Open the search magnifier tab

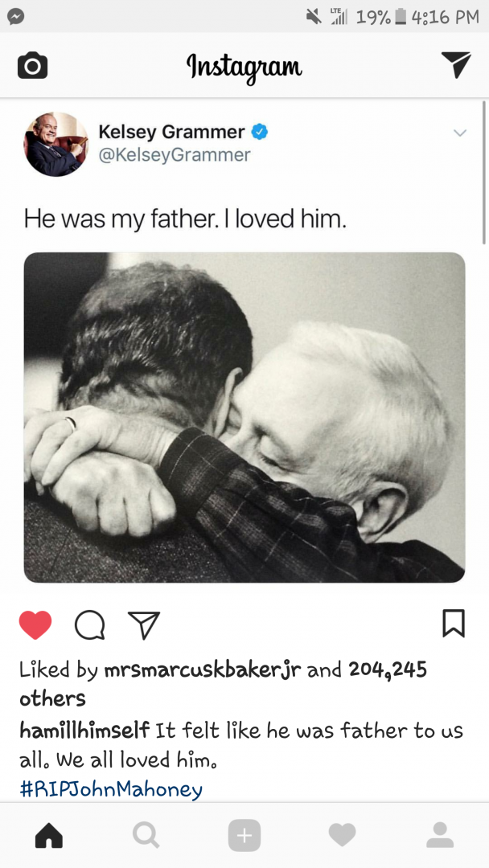coord(146,835)
